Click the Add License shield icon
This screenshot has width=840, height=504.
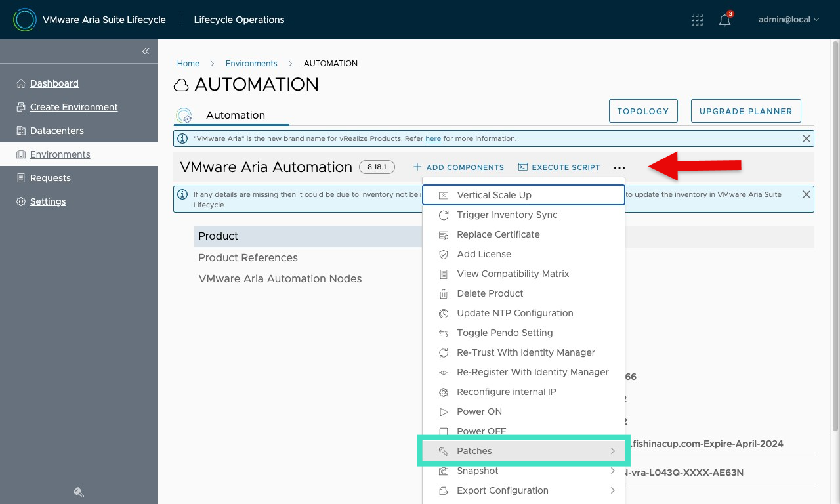click(x=444, y=254)
